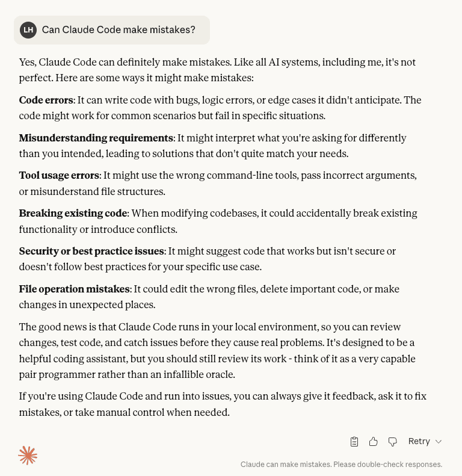Viewport: 462px width, 476px height.
Task: Expand the chevron next to Retry
Action: point(439,442)
